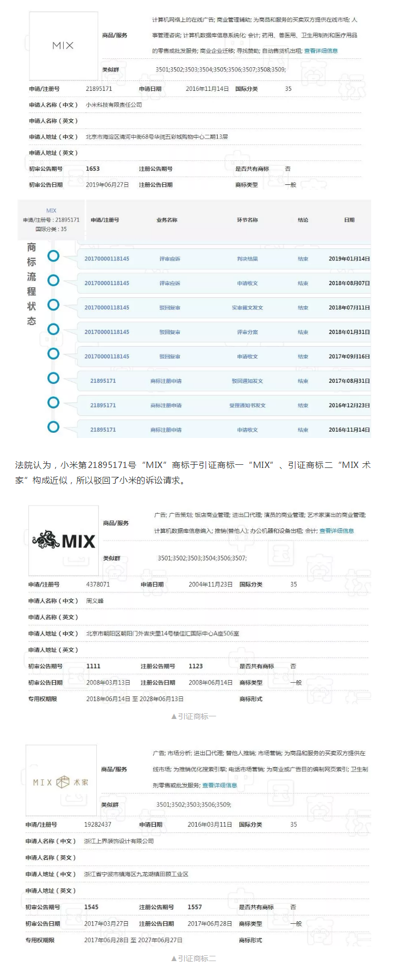Open 查看详细信息 link for MIX 木家 record
398x980 pixels.
220,785
